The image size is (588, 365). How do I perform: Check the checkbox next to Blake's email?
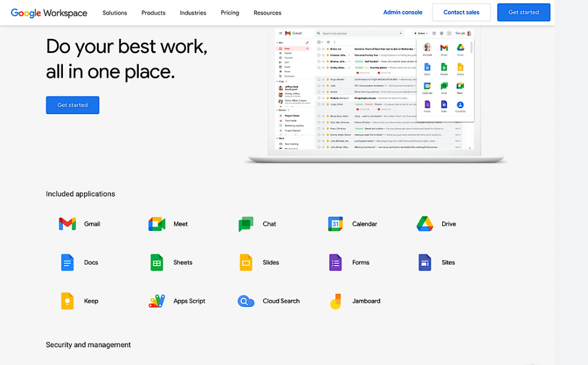tap(319, 49)
